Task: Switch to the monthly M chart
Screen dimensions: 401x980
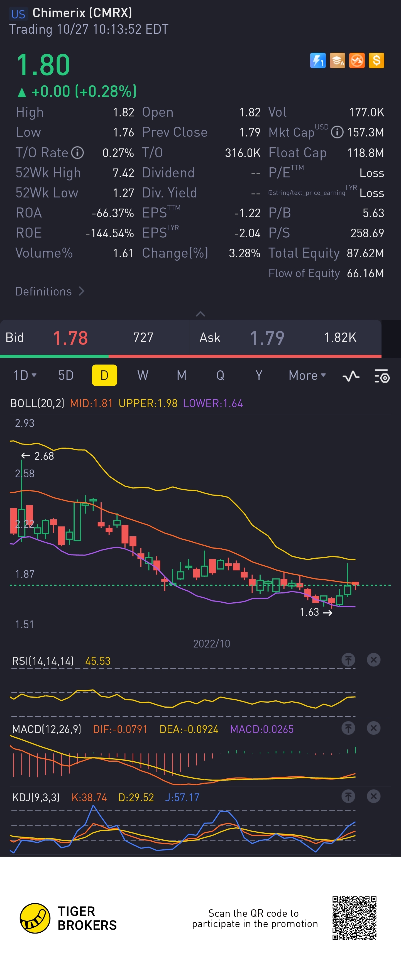Action: click(182, 375)
